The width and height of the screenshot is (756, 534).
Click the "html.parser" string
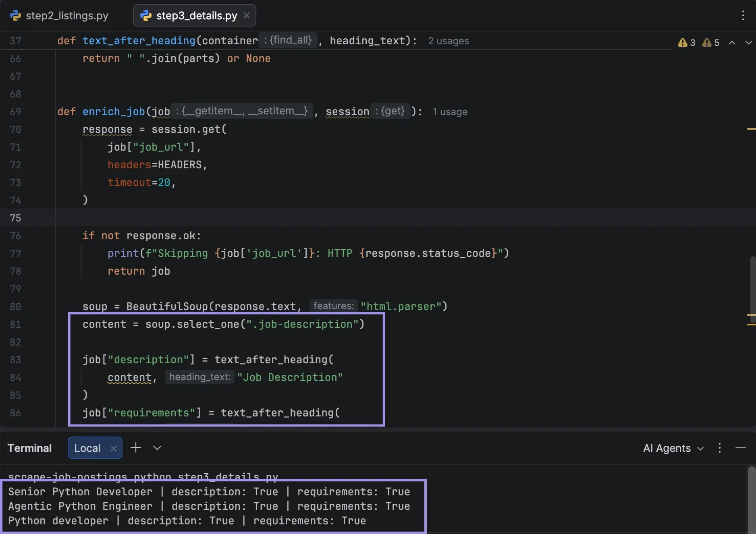(x=401, y=306)
